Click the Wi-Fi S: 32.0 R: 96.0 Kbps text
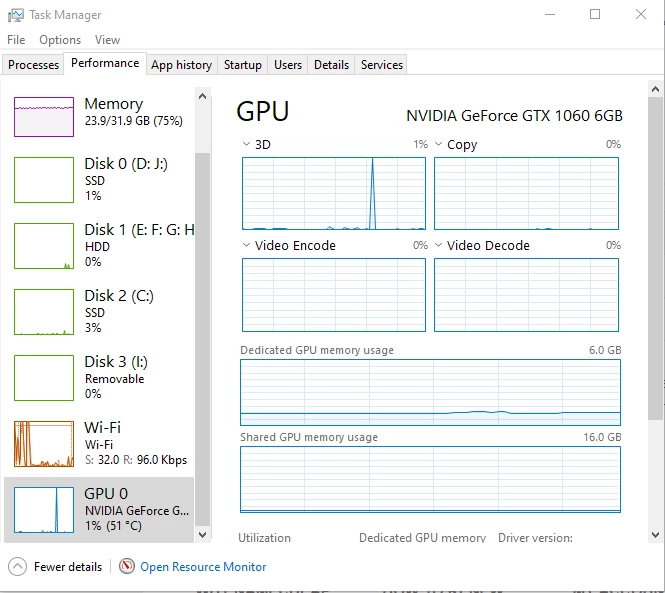The width and height of the screenshot is (665, 593). tap(136, 460)
